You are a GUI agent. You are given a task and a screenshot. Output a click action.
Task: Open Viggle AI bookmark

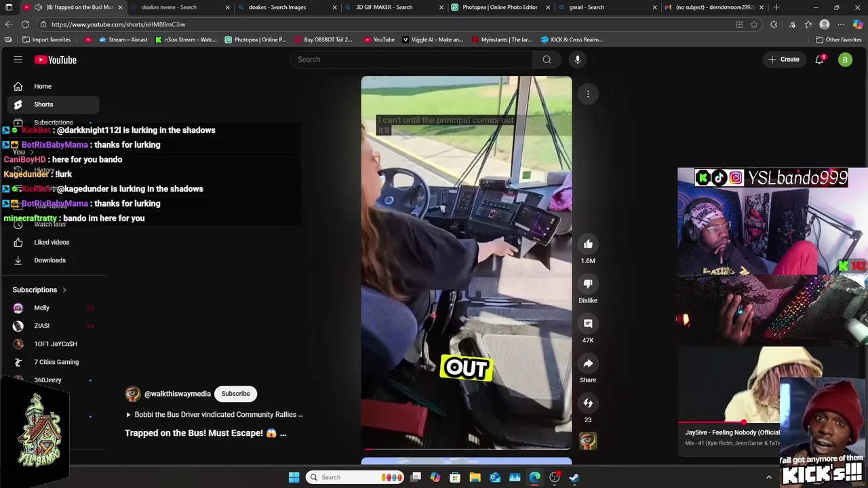pyautogui.click(x=433, y=39)
